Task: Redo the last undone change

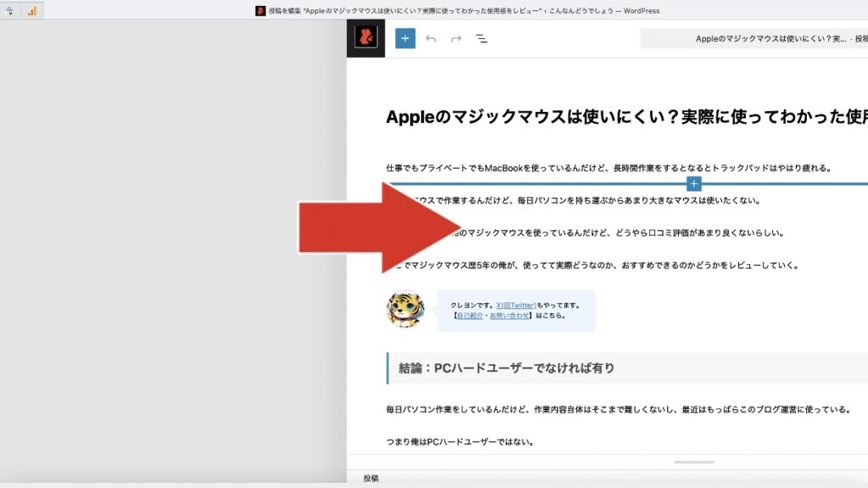Action: [455, 38]
